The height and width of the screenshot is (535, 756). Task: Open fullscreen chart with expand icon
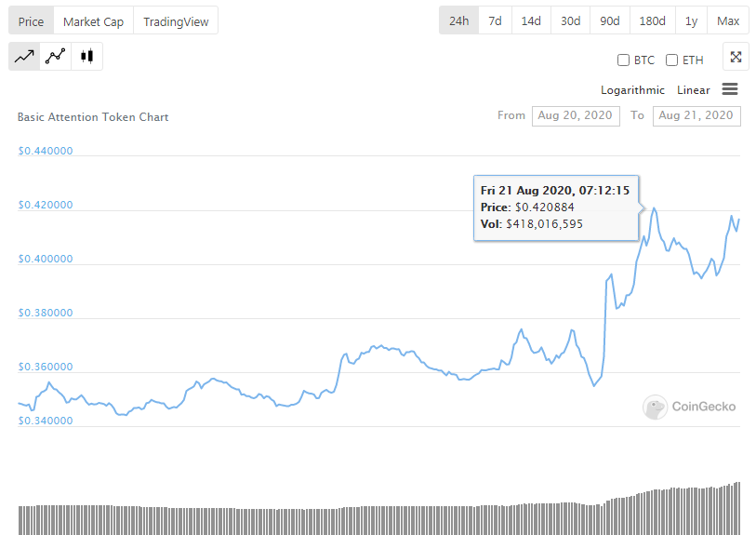coord(736,57)
